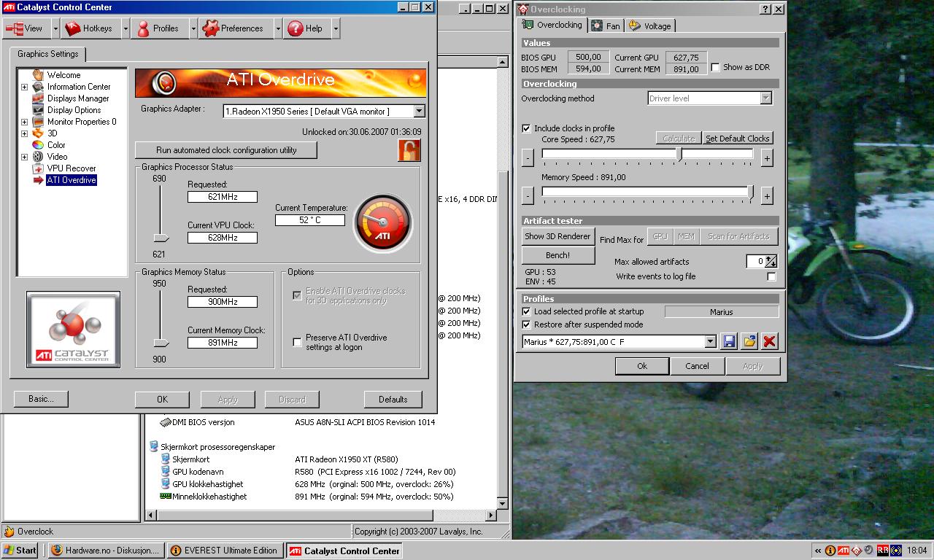Open the Graphics Adapter dropdown
Image resolution: width=934 pixels, height=560 pixels.
[419, 112]
